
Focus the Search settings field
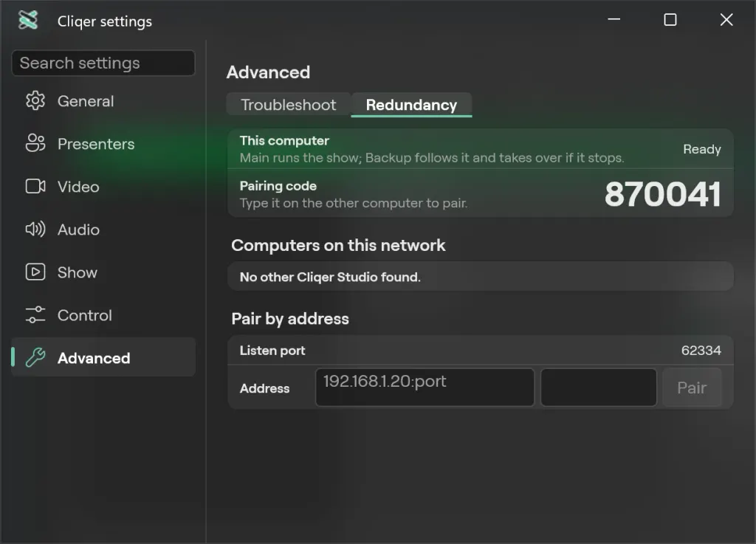coord(103,63)
